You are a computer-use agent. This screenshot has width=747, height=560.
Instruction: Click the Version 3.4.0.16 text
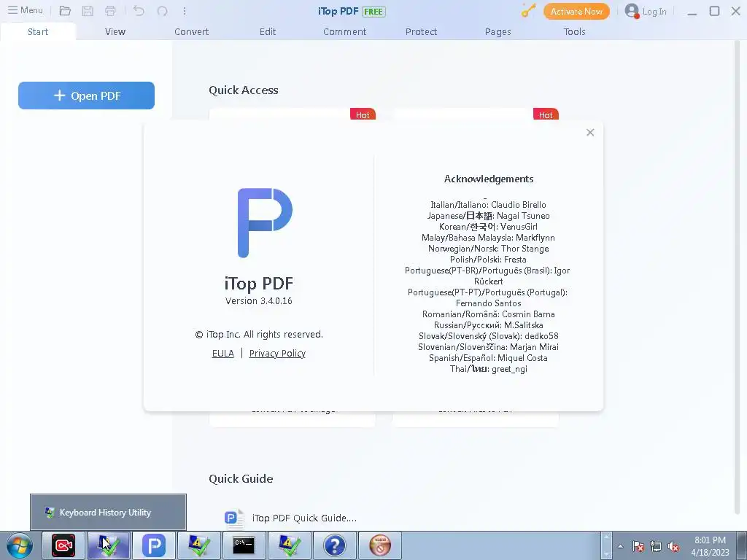259,301
